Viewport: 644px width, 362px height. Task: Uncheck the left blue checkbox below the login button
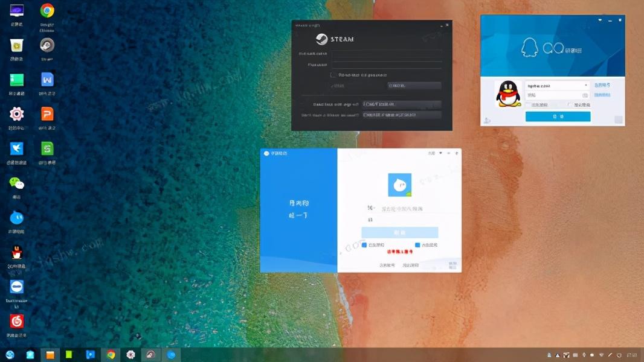click(x=364, y=245)
